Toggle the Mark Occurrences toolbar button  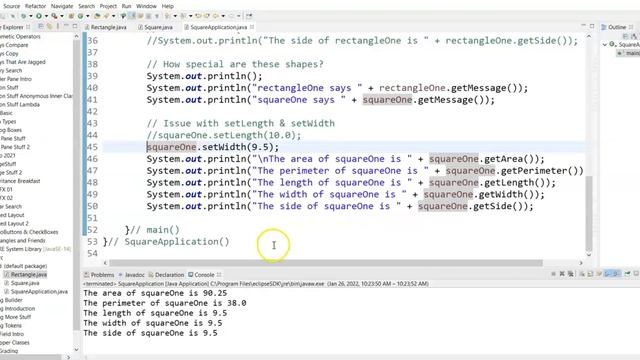pos(131,16)
